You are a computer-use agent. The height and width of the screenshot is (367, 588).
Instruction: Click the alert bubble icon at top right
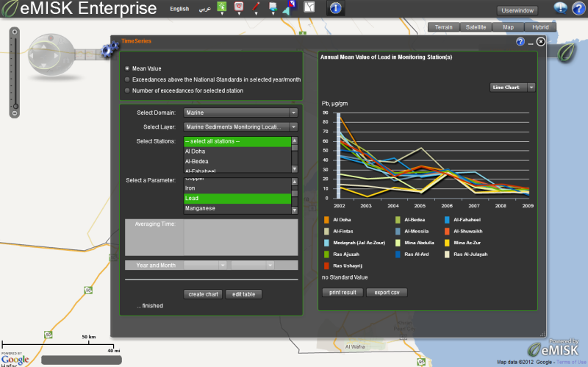tap(560, 7)
